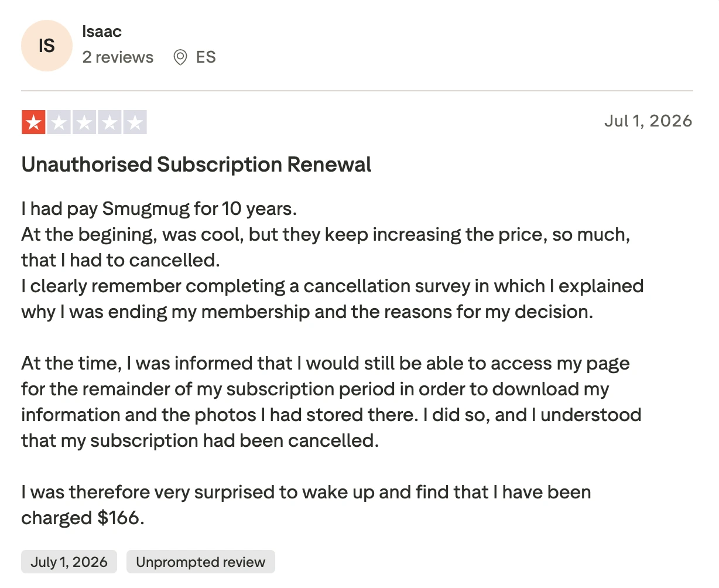Screen dimensions: 719x588
Task: Click the Unprompted review badge
Action: (201, 562)
